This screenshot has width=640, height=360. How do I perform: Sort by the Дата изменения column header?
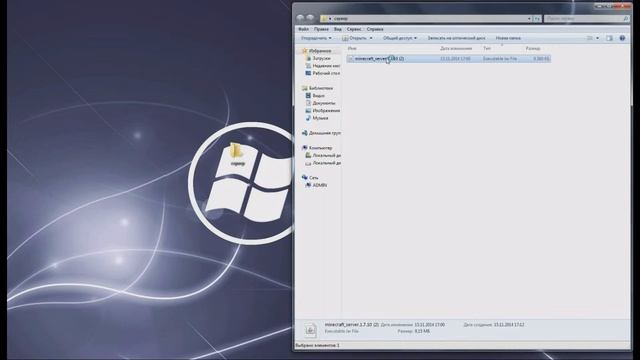click(456, 48)
